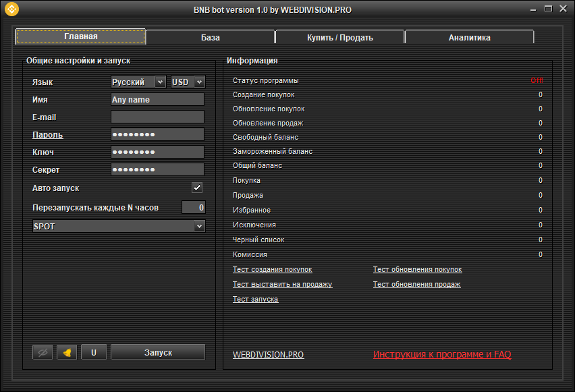Viewport: 575px width, 392px height.
Task: Open the Купить / Продать tab
Action: (x=339, y=38)
